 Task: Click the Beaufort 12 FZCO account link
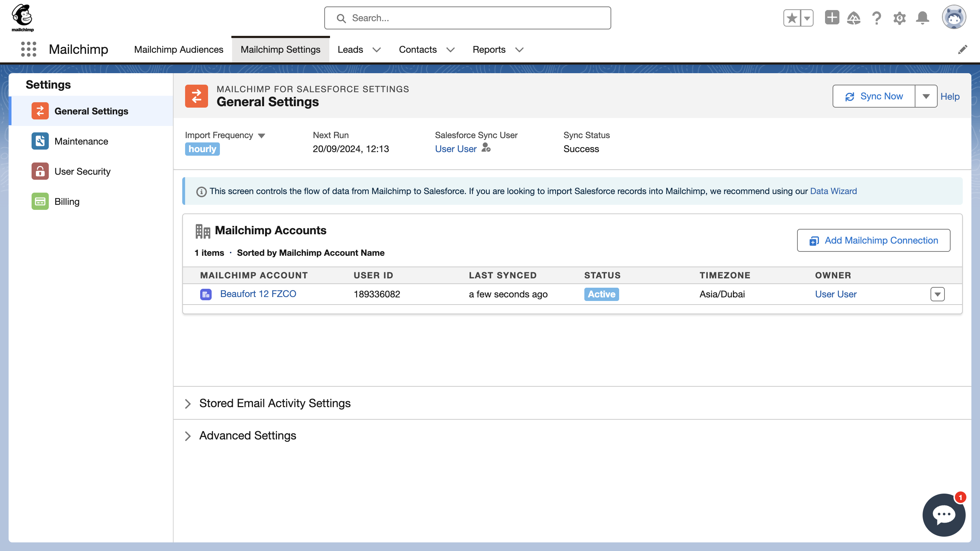[x=259, y=294]
